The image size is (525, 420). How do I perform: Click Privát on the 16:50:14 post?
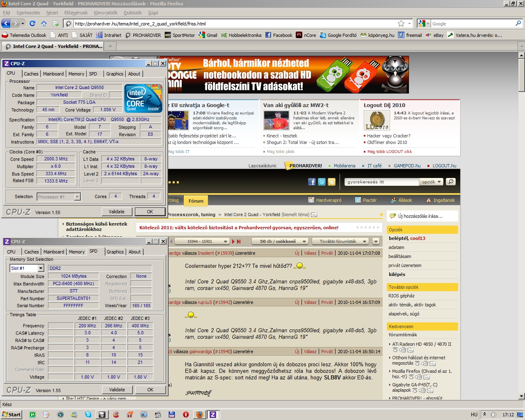tap(327, 352)
